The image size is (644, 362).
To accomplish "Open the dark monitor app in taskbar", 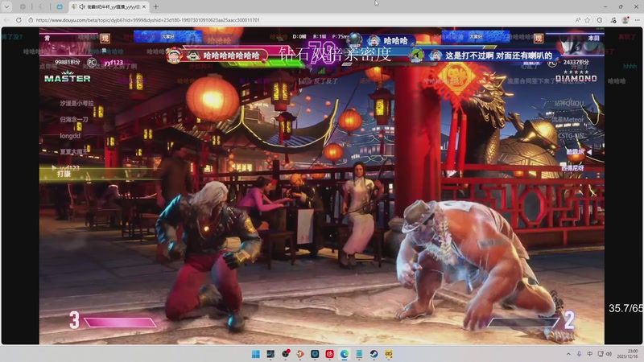I will point(270,354).
